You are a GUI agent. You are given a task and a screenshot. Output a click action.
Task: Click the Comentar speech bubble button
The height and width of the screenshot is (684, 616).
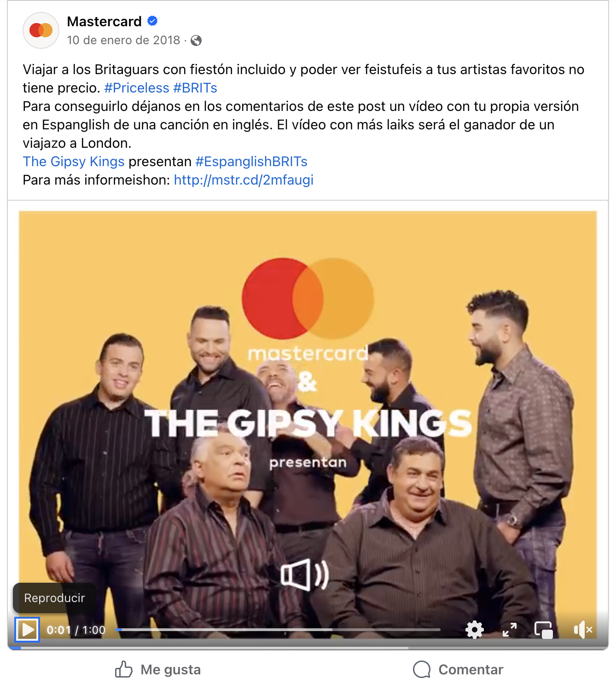pos(458,669)
